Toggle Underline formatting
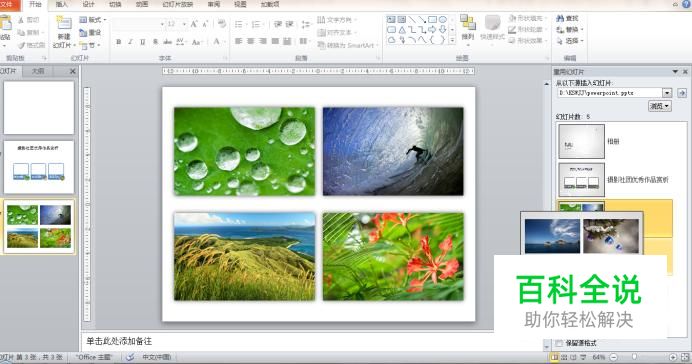 143,42
